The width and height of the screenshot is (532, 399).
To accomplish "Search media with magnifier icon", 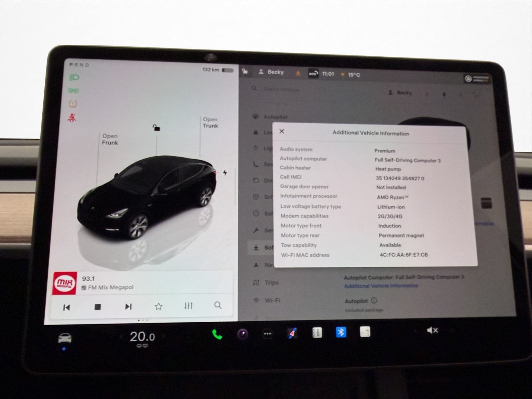I will (218, 305).
